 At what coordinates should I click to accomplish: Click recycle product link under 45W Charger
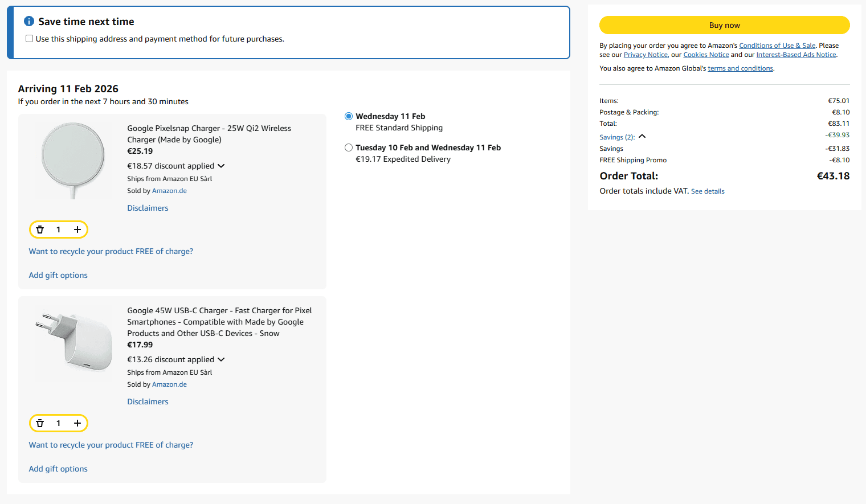pos(111,445)
